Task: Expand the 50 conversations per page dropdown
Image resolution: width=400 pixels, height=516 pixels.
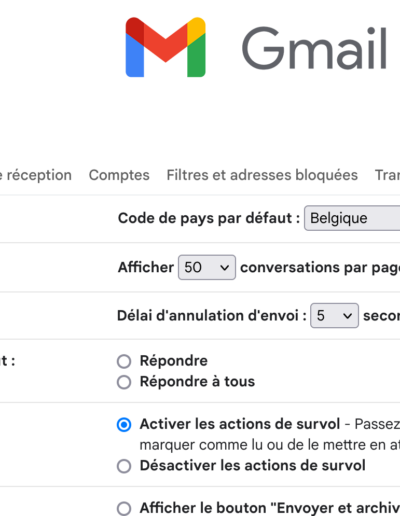Action: [x=207, y=267]
